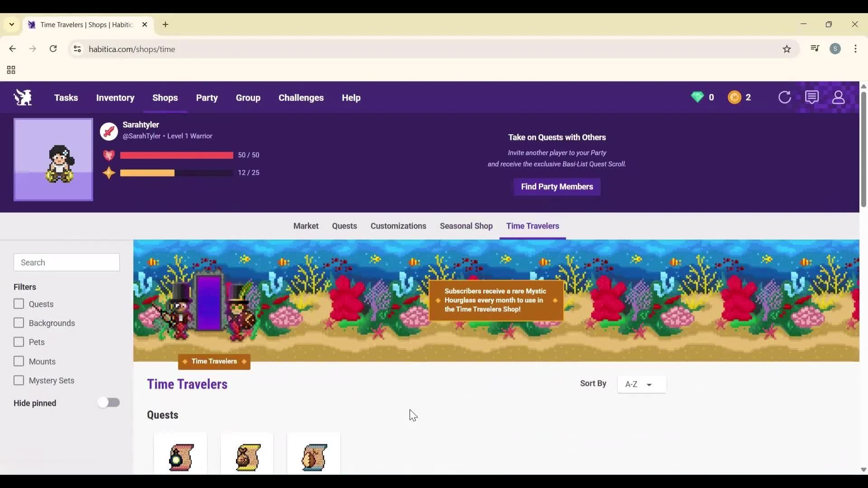The height and width of the screenshot is (488, 868).
Task: Open the Challenges menu item
Action: point(301,98)
